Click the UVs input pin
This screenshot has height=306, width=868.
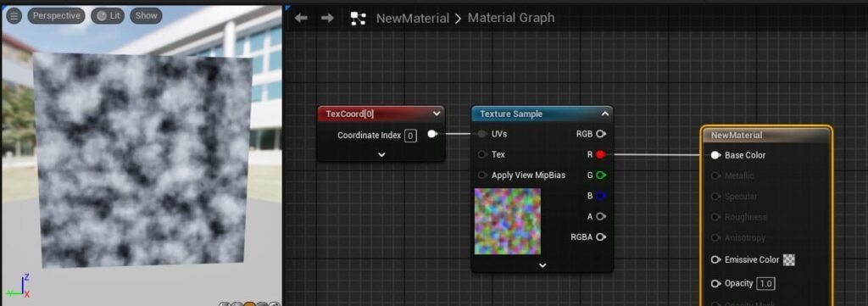pyautogui.click(x=482, y=134)
